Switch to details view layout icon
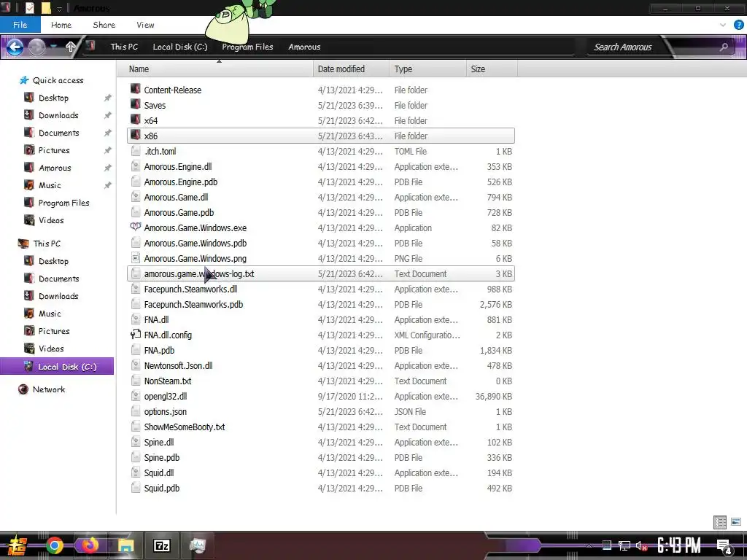This screenshot has width=747, height=560. (720, 522)
